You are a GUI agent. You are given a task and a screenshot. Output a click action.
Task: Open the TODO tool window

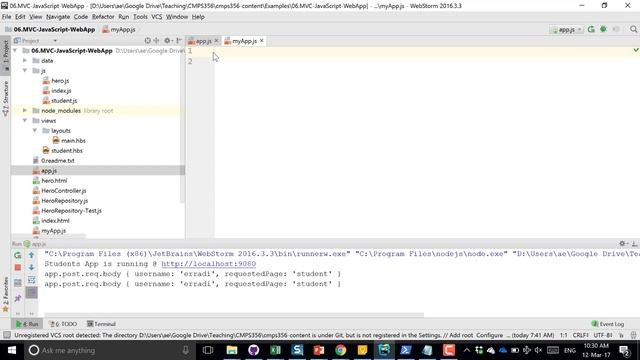tap(63, 324)
